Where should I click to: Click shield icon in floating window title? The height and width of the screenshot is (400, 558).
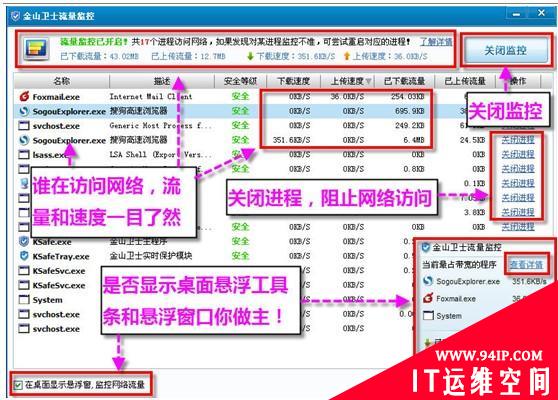tap(425, 247)
